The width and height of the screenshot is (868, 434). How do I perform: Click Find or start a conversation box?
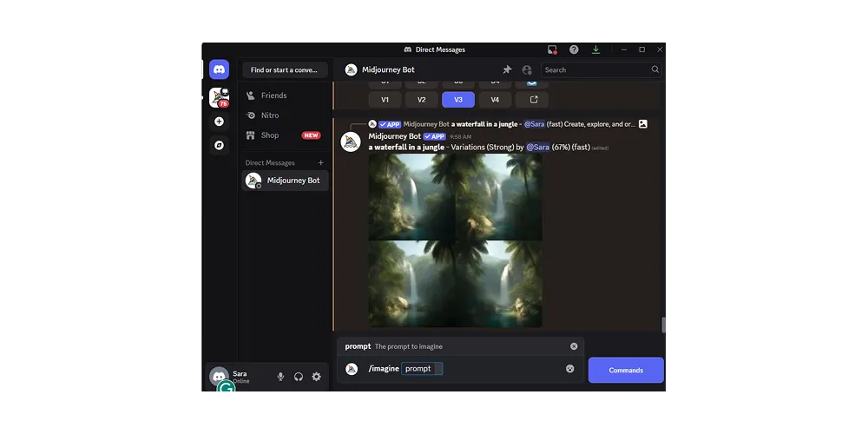pos(285,69)
